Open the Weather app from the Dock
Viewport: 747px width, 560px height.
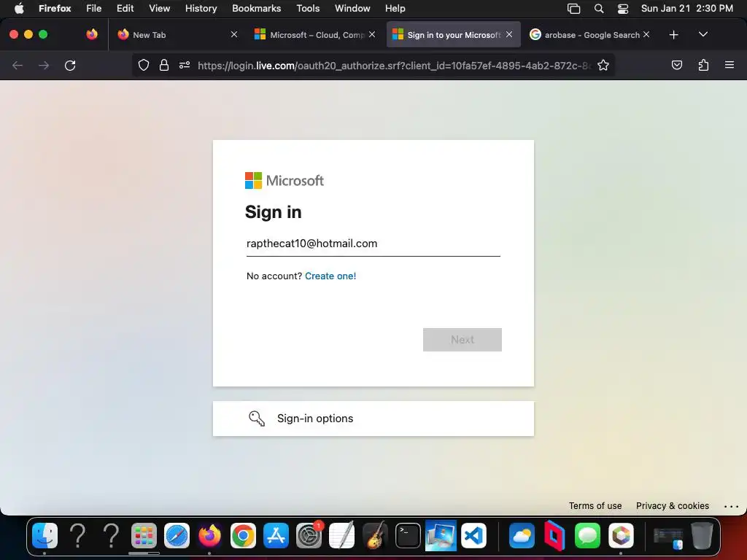(x=522, y=535)
